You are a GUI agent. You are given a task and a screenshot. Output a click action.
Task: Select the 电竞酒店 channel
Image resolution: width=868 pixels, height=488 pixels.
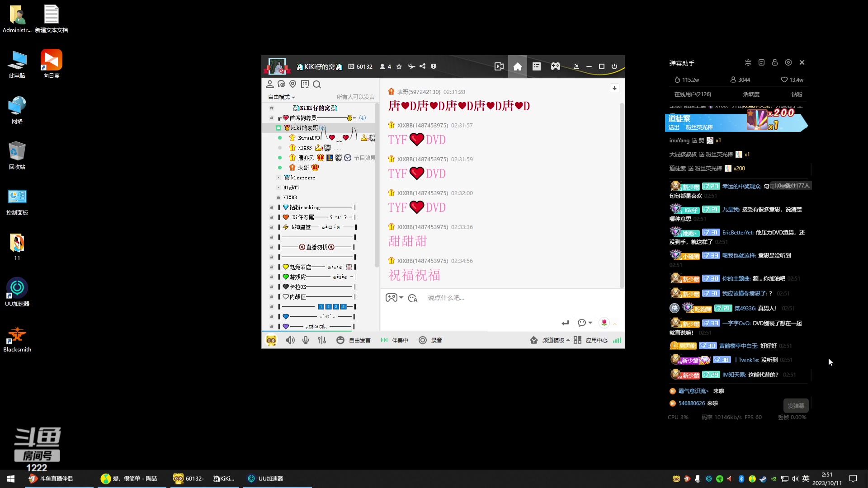tap(319, 267)
